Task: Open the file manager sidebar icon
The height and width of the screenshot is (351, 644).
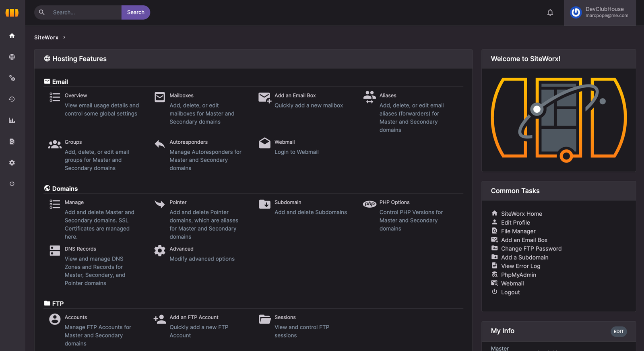Action: [12, 142]
